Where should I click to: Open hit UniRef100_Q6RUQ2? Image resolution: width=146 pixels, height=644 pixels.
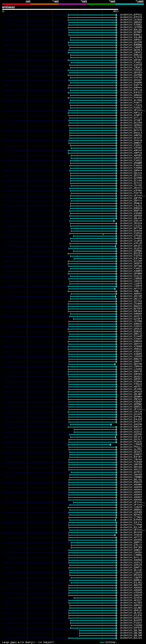(x=131, y=22)
